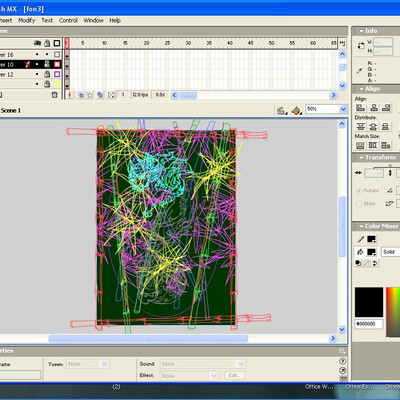Unlock layer 12 via its padlock

tap(47, 74)
